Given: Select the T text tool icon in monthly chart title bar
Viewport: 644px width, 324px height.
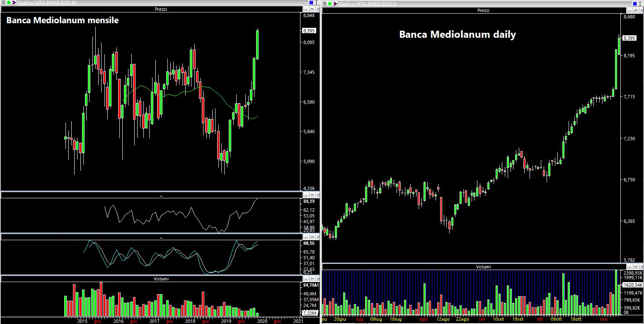Looking at the screenshot, I should [317, 3].
